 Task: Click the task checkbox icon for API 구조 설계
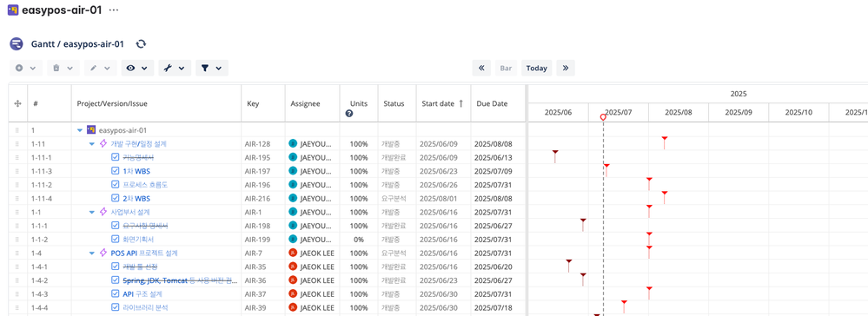click(116, 294)
